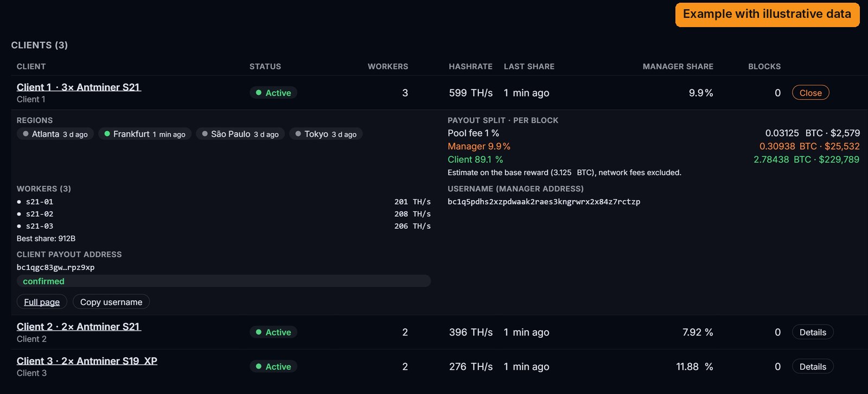868x394 pixels.
Task: Open the Client 1 · 3× Antminer S21 link
Action: click(79, 87)
